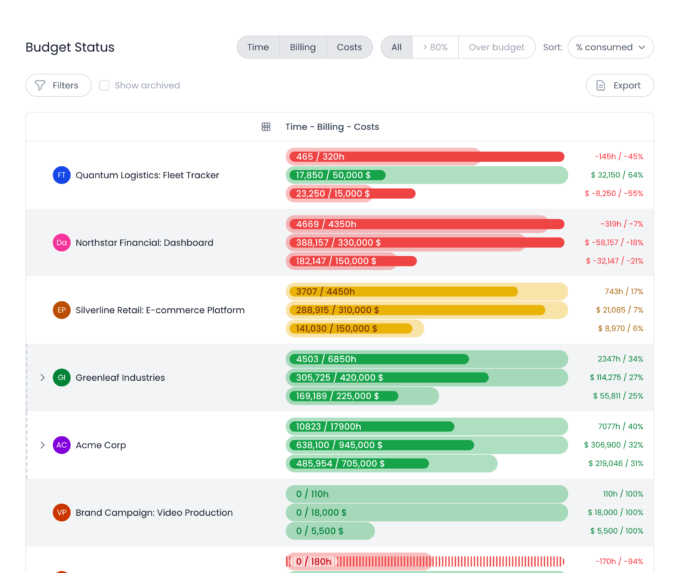Viewport: 700px width, 573px height.
Task: Click the Export button
Action: pos(620,85)
